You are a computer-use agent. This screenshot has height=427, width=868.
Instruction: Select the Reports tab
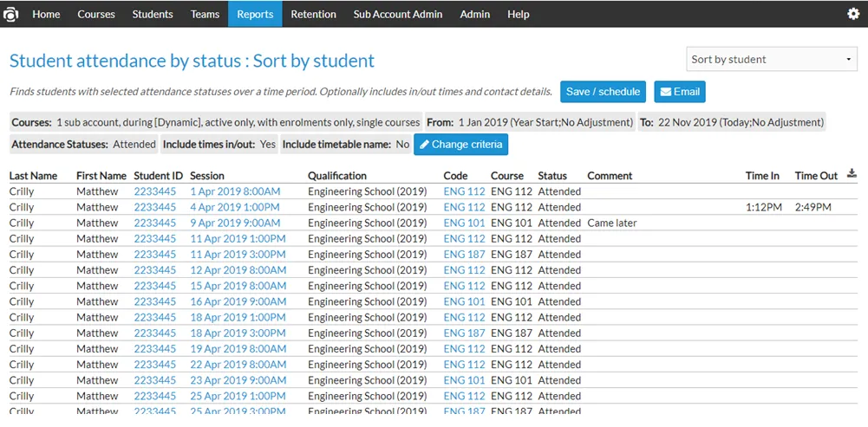tap(255, 15)
